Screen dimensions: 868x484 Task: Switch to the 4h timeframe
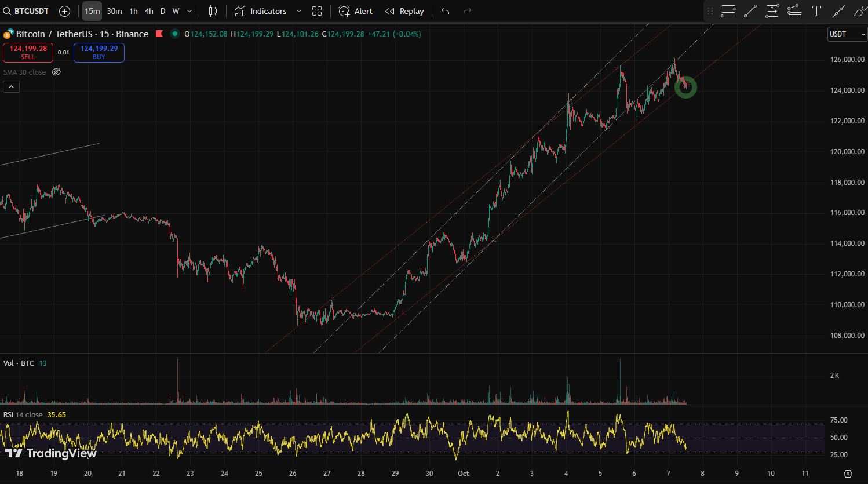point(149,11)
